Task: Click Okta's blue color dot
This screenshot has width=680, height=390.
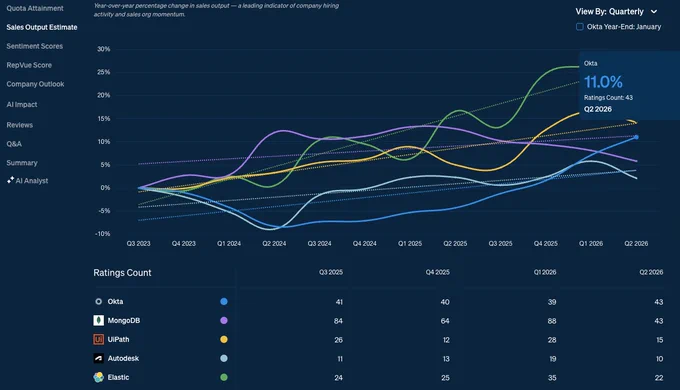Action: pos(224,302)
